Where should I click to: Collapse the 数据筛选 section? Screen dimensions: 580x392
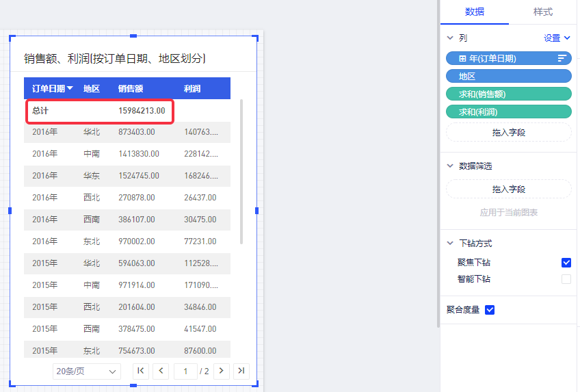(450, 166)
